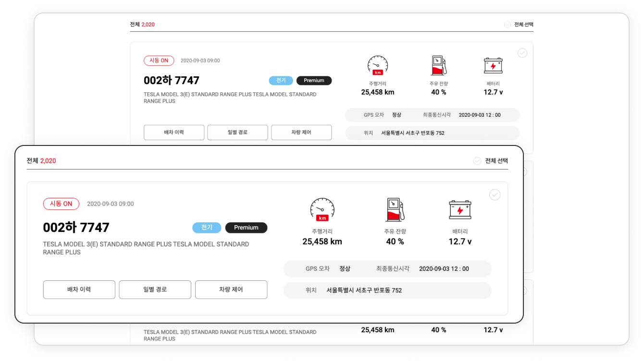644x362 pixels.
Task: Click the 전체 2,020 count in the background window
Action: (142, 24)
